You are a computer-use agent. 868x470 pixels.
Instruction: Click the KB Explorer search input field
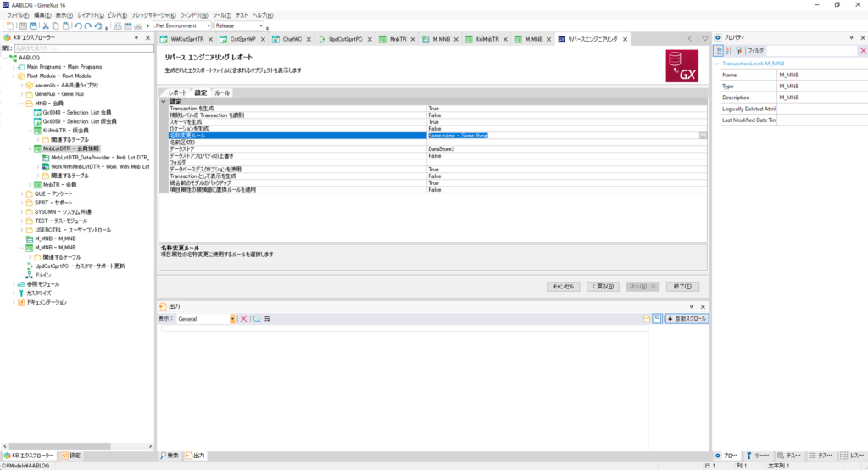point(84,48)
